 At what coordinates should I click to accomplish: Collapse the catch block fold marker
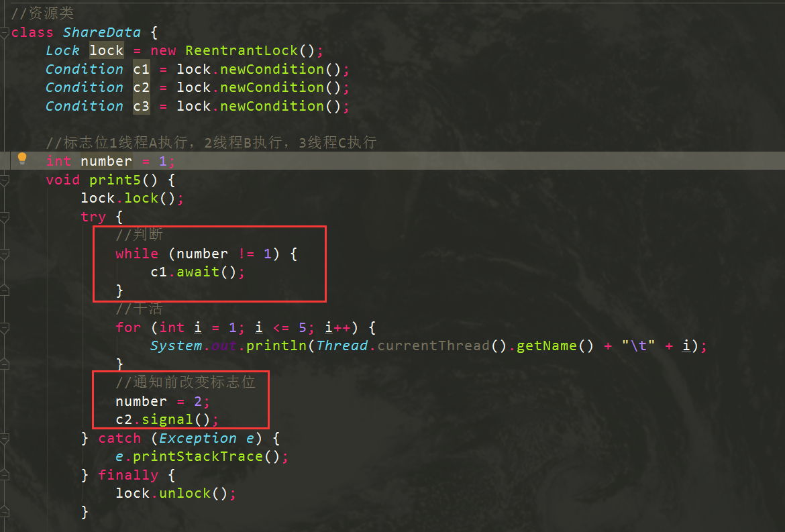pos(4,439)
